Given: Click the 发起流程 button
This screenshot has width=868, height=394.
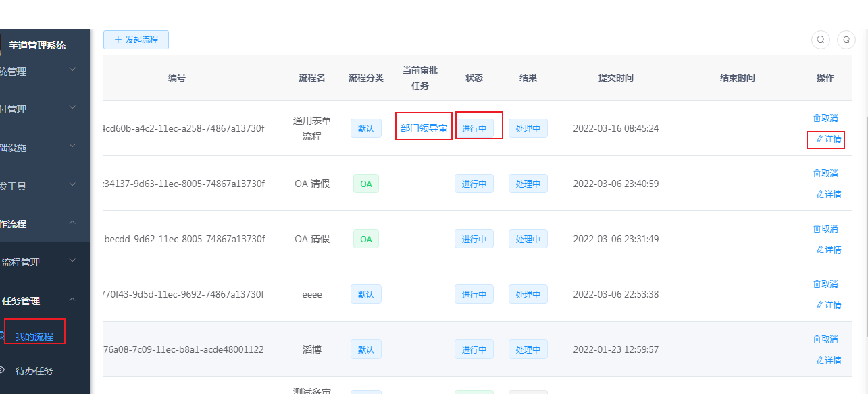Looking at the screenshot, I should pyautogui.click(x=136, y=40).
